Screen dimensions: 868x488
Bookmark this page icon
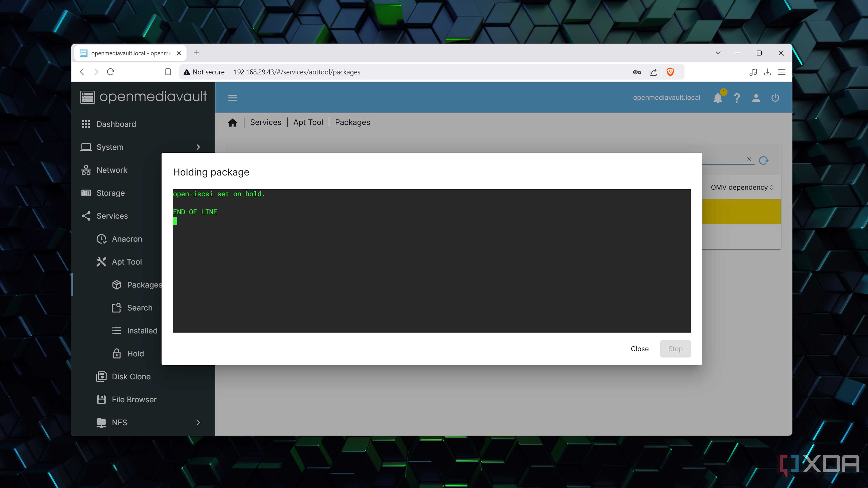tap(168, 72)
